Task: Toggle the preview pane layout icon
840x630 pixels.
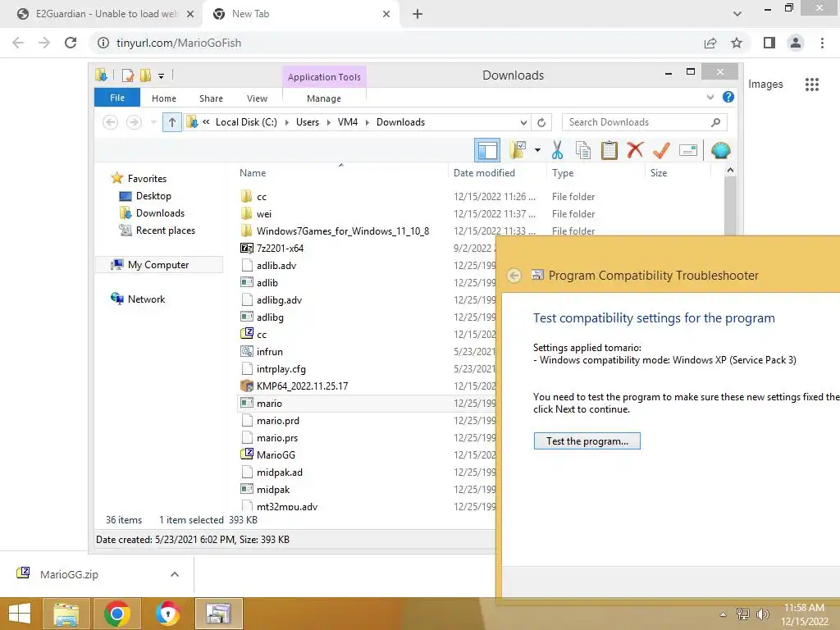Action: coord(487,151)
